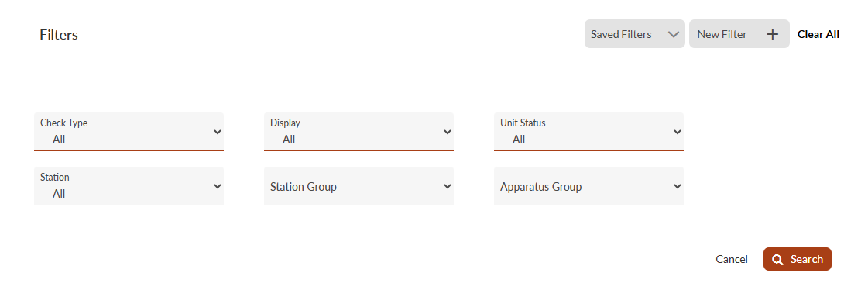Click the Station dropdown chevron
The height and width of the screenshot is (290, 868).
(x=218, y=186)
